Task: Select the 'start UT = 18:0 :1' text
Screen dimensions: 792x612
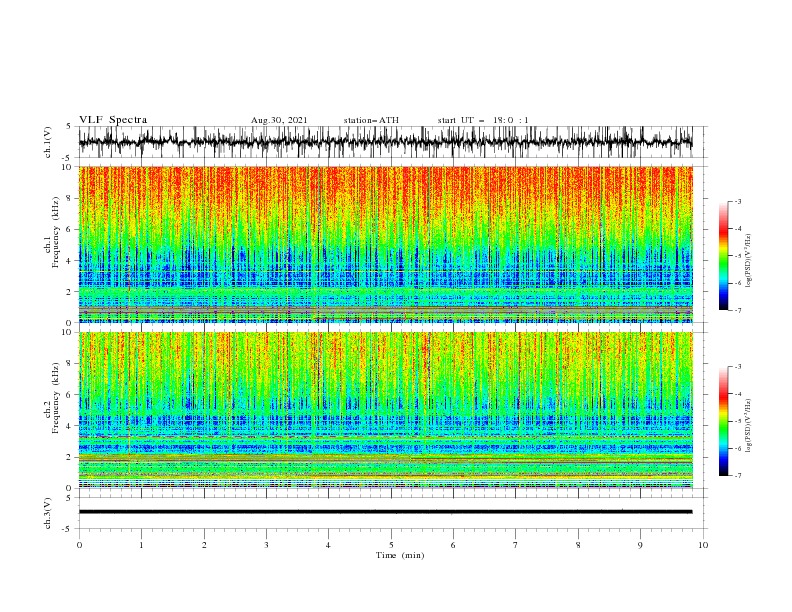Action: (483, 120)
